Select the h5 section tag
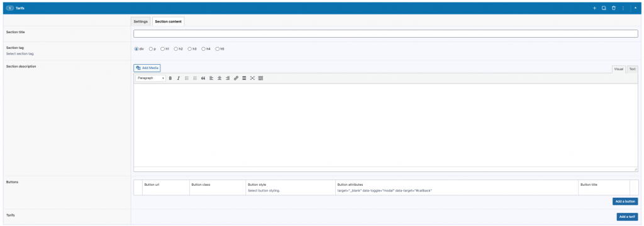This screenshot has width=644, height=226. (218, 49)
